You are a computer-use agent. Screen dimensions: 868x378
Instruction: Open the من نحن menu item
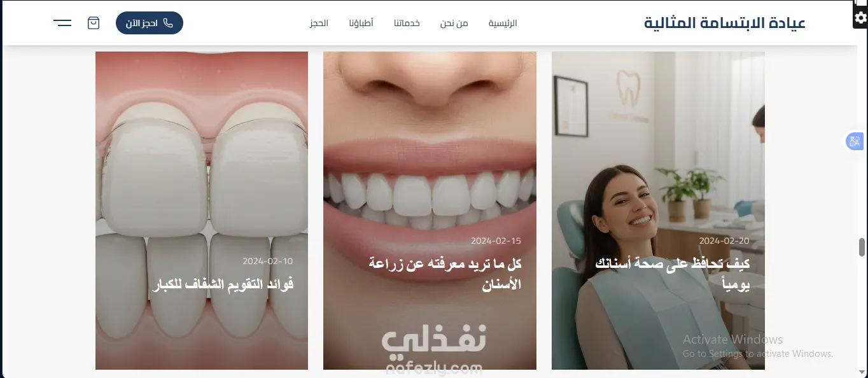pyautogui.click(x=454, y=23)
